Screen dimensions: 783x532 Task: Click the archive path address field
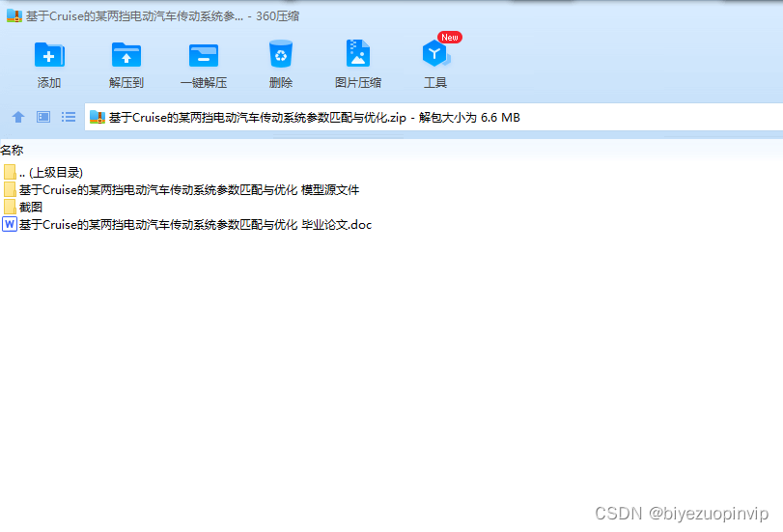[433, 118]
